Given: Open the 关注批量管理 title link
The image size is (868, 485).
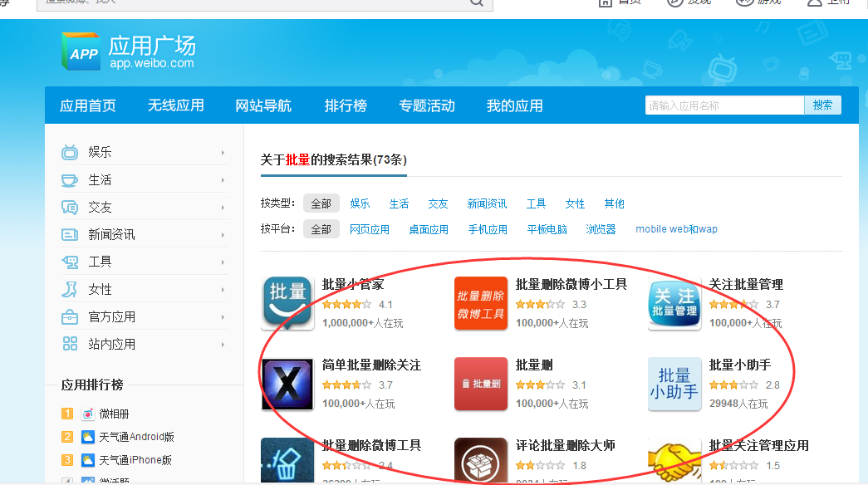Looking at the screenshot, I should click(x=746, y=285).
